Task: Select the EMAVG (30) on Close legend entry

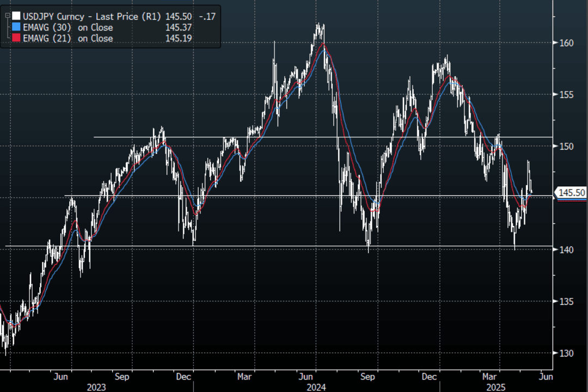Action: tap(68, 27)
